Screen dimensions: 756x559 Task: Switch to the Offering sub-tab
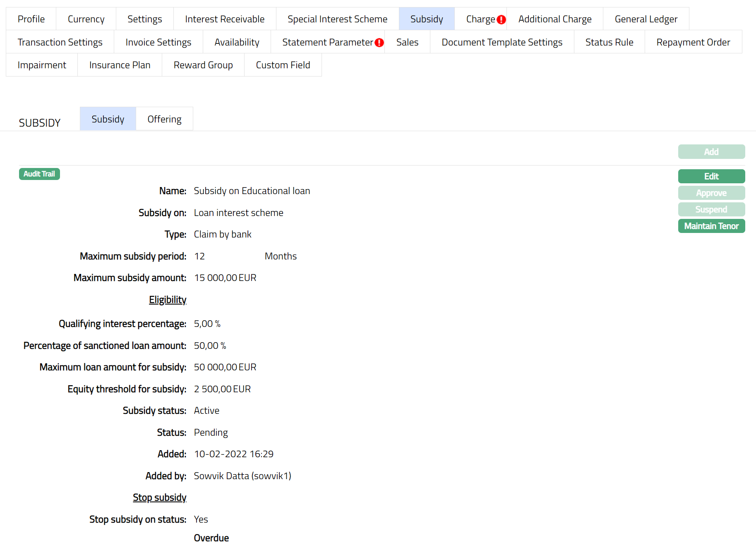[x=164, y=119]
